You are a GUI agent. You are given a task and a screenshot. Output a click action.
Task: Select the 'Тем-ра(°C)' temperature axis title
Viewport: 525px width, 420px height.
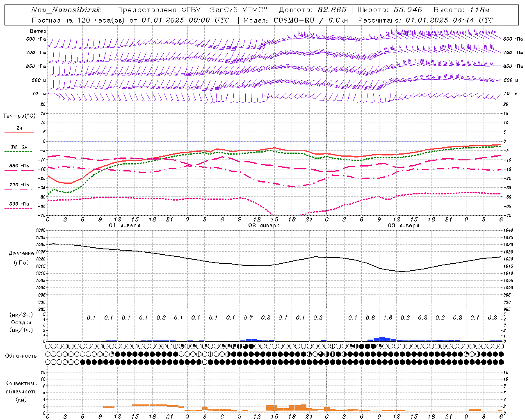pos(19,116)
